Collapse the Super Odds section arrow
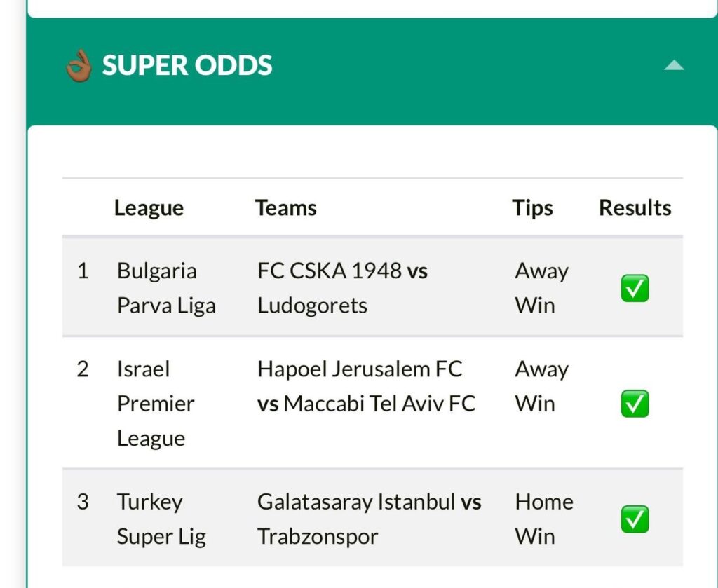This screenshot has height=588, width=718. coord(674,65)
